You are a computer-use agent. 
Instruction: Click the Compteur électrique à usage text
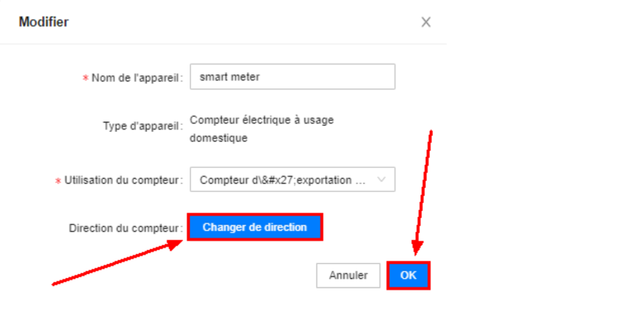[262, 120]
